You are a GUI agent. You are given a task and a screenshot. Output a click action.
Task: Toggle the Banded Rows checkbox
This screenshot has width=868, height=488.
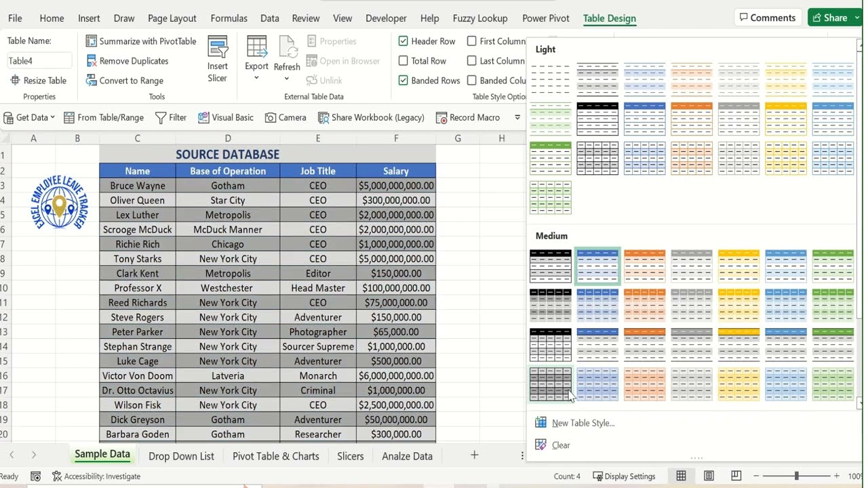[403, 81]
